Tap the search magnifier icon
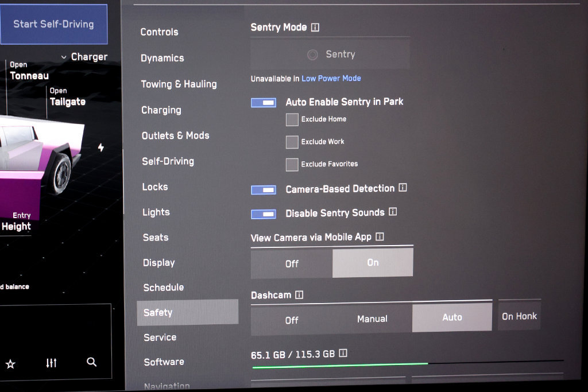 (x=91, y=362)
